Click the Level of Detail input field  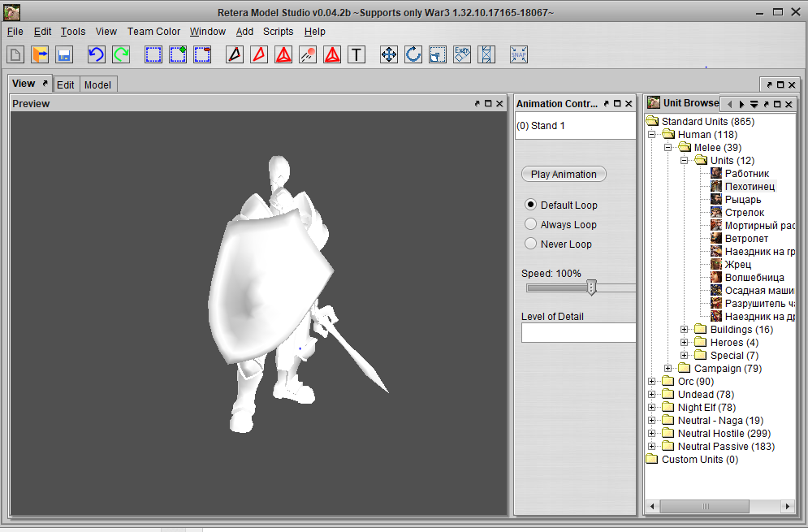point(578,332)
